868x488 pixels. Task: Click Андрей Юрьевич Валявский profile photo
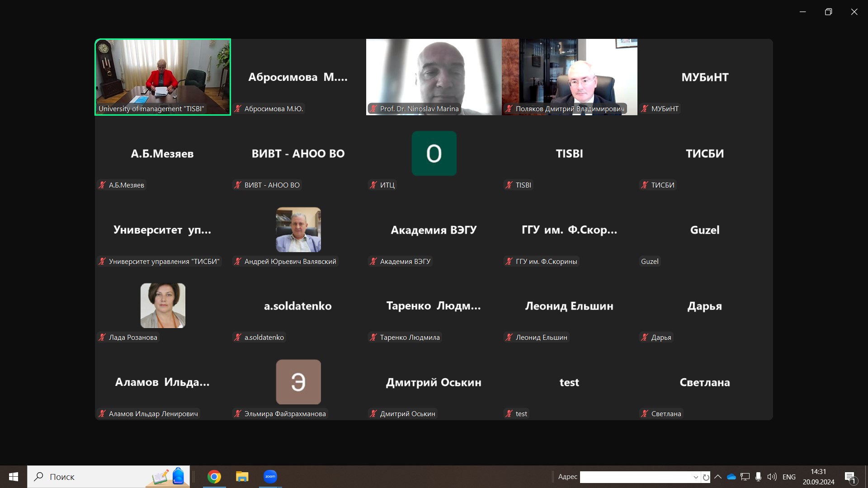pos(298,230)
